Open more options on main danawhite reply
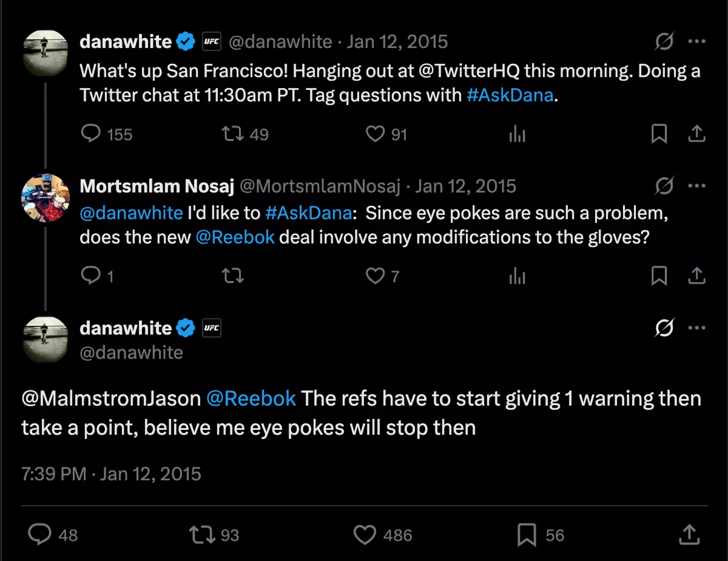728x561 pixels. [x=697, y=328]
